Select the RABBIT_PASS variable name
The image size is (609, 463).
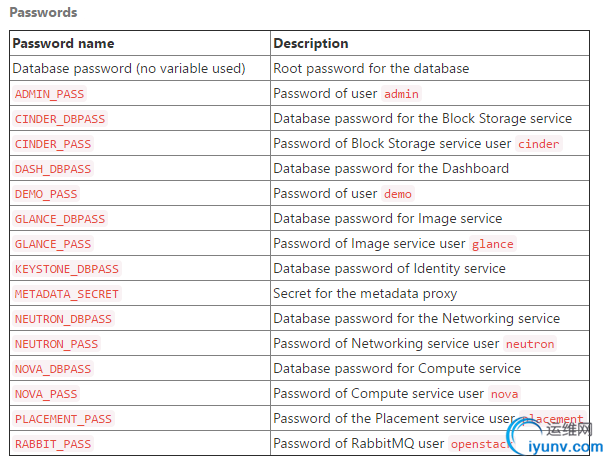[53, 444]
